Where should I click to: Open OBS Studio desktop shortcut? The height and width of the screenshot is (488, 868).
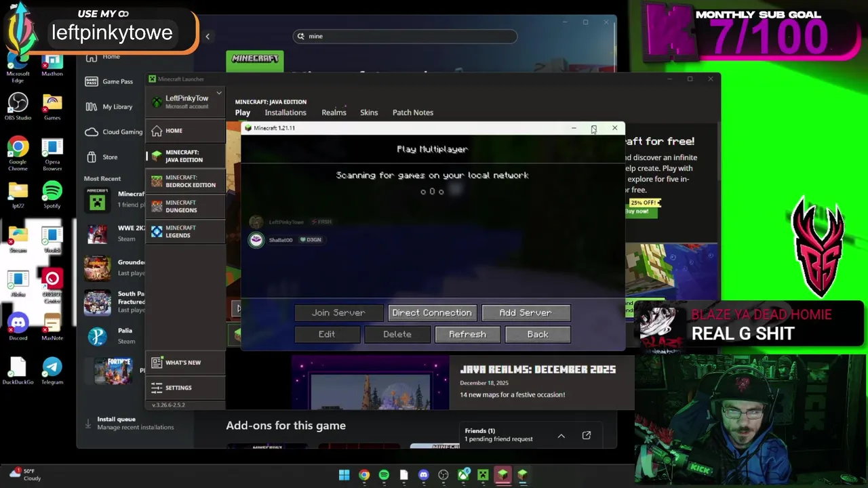[x=18, y=107]
